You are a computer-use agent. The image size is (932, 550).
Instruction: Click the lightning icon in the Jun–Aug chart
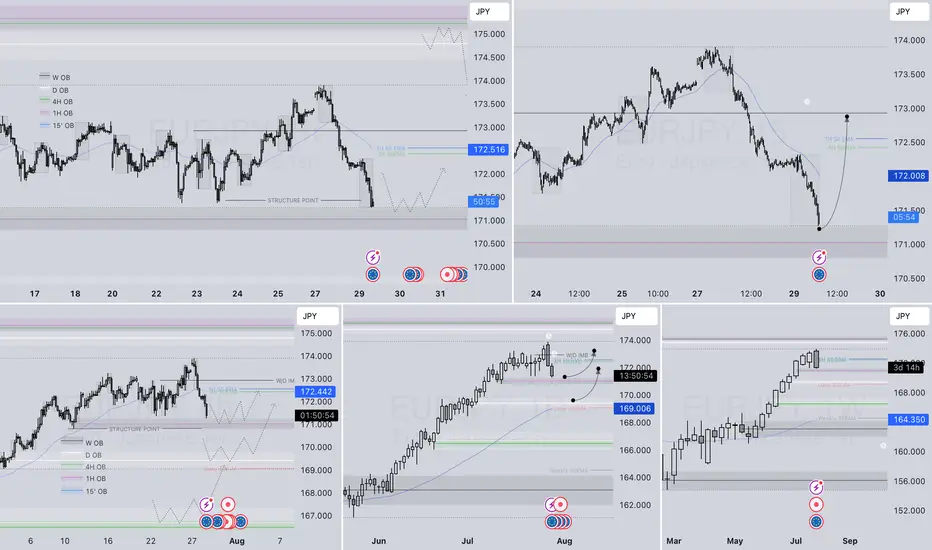point(551,505)
